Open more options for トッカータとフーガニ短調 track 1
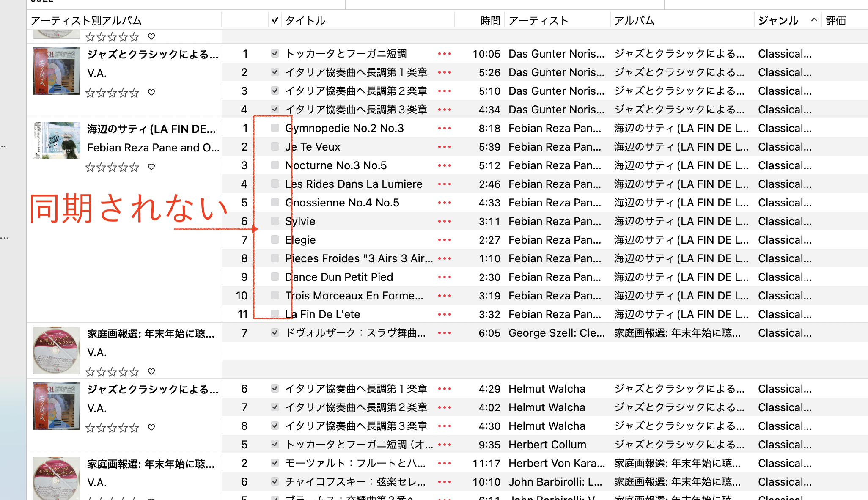The width and height of the screenshot is (868, 500). pos(444,54)
